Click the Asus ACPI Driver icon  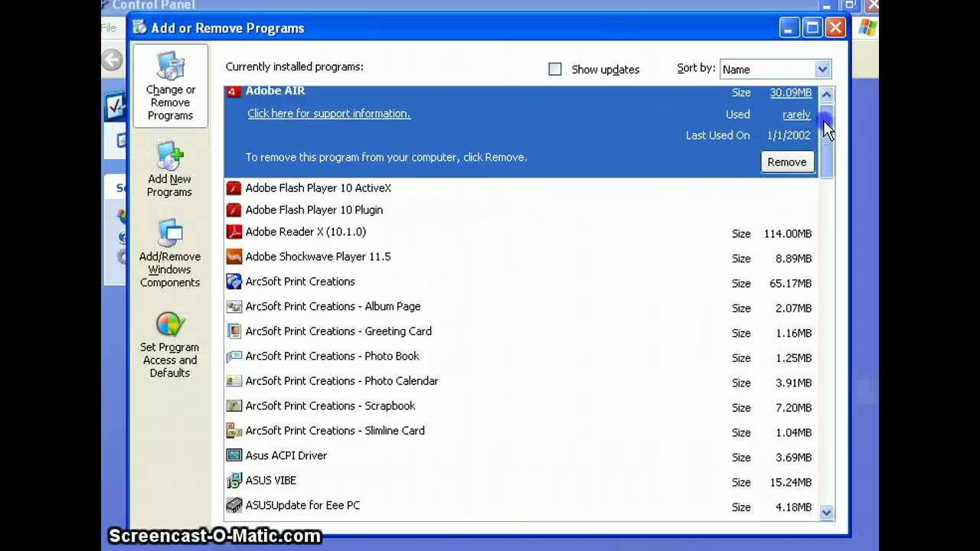point(234,455)
